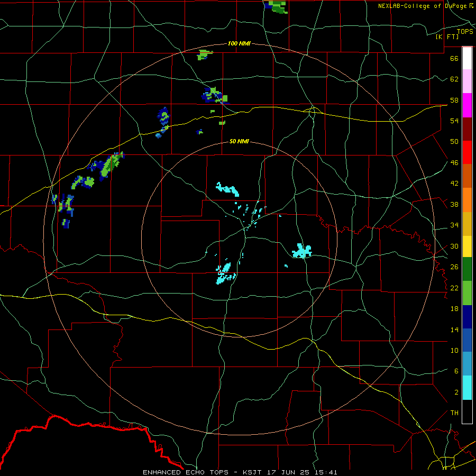Click the legend value 54
The width and height of the screenshot is (476, 476).
454,121
